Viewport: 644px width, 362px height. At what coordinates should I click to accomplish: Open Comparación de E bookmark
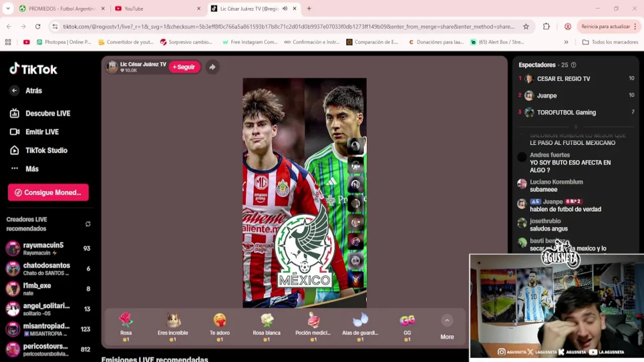[x=372, y=42]
